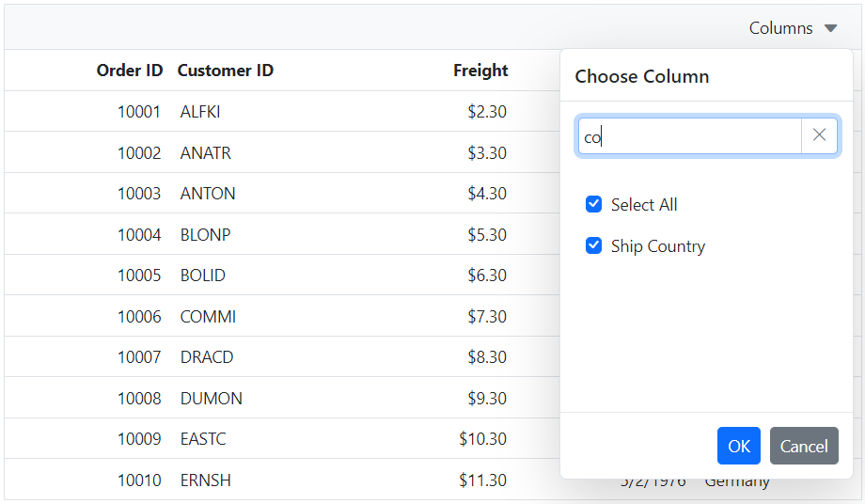Select freight value $9.30
This screenshot has height=504, width=865.
pyautogui.click(x=487, y=398)
